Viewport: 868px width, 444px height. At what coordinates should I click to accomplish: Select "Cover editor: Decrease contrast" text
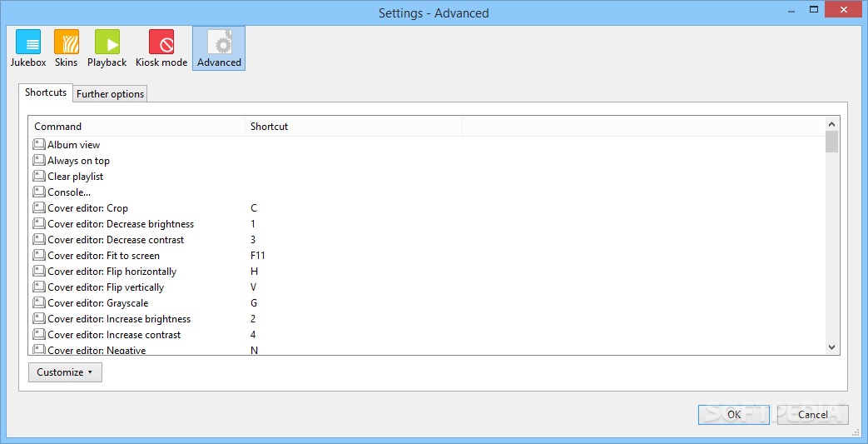click(116, 240)
